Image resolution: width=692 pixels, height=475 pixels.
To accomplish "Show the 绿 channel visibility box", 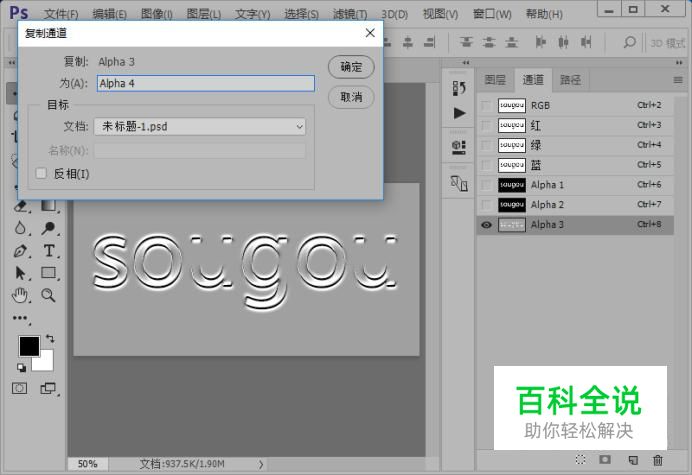I will pos(486,145).
